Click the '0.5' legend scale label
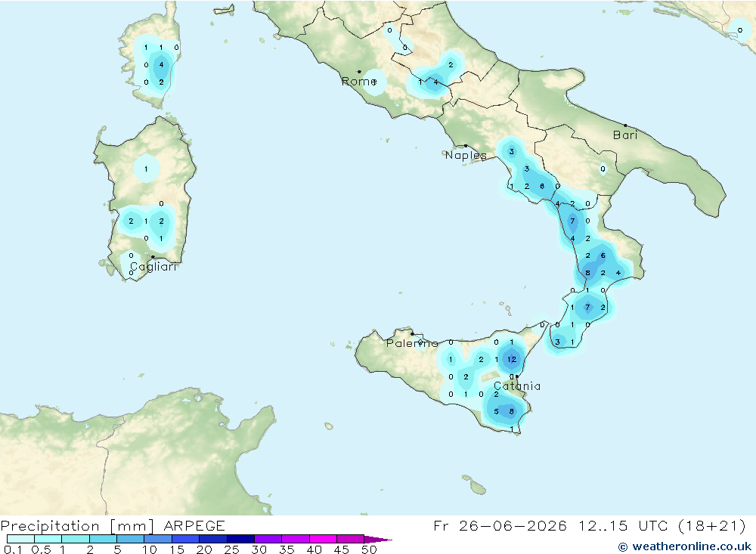Screen dimensions: 756x554 (x=41, y=549)
